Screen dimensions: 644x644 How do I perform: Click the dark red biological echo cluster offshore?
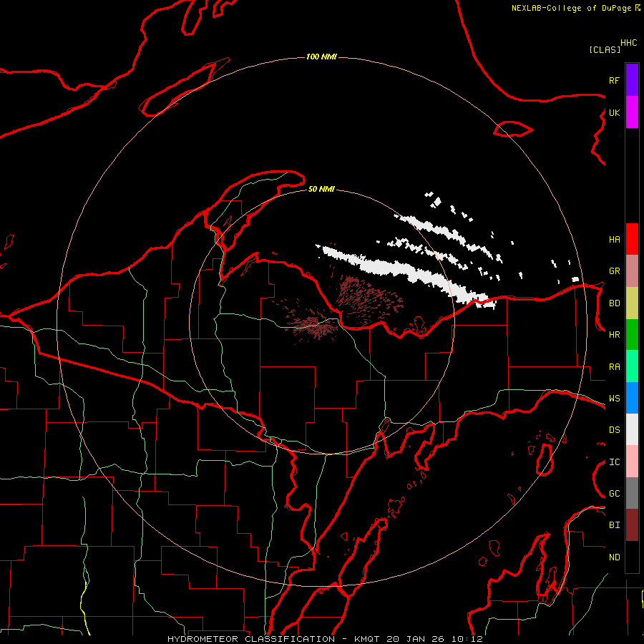tap(367, 300)
